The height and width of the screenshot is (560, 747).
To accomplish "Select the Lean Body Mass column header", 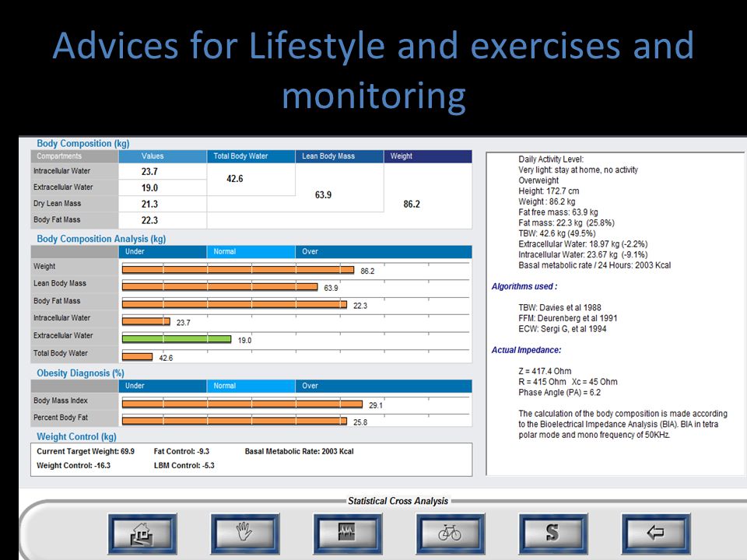I will click(x=340, y=156).
